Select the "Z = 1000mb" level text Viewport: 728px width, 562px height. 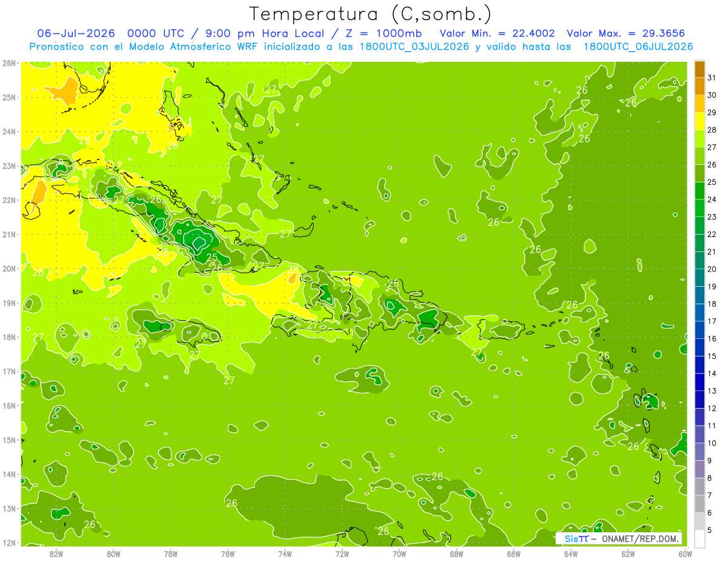[385, 33]
